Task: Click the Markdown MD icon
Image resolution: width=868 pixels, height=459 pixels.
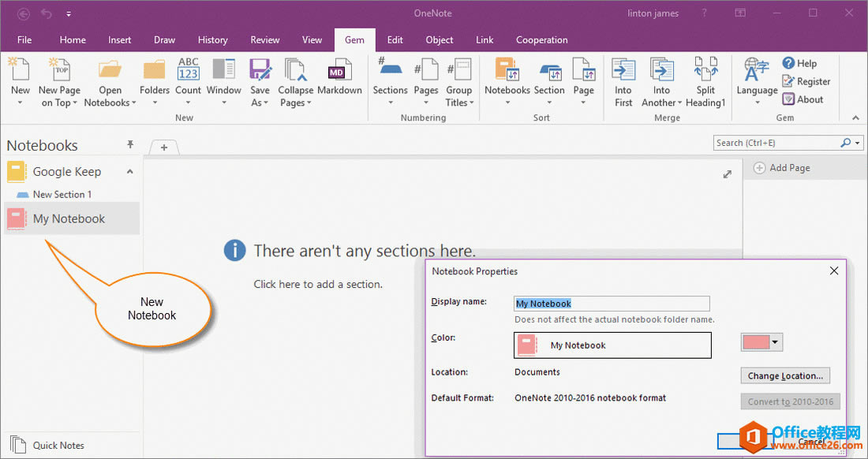Action: 339,70
